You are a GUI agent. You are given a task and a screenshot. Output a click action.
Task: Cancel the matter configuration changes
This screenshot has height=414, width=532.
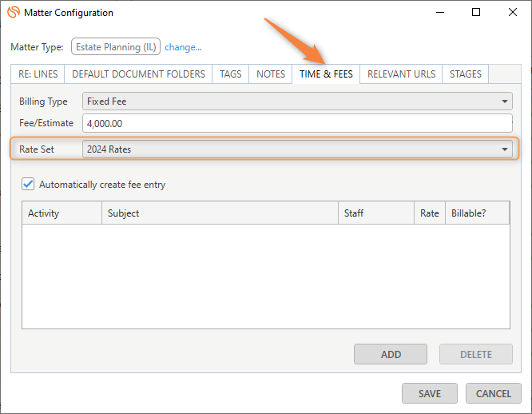493,393
